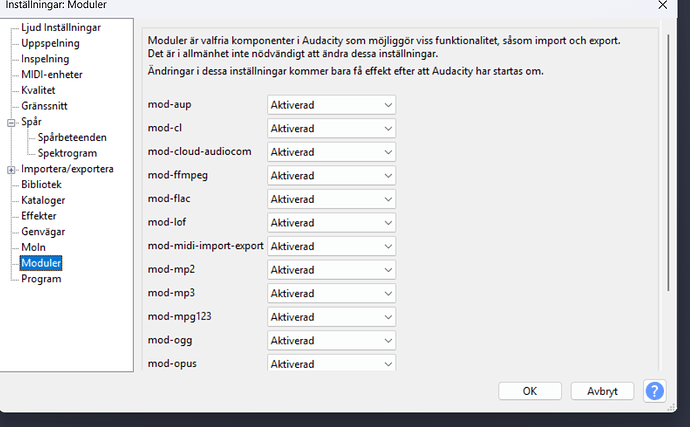Collapse the Spår tree node
This screenshot has height=427, width=690.
click(11, 122)
